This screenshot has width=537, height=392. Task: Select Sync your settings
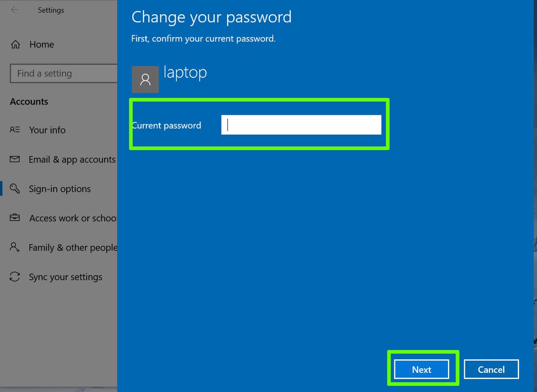coord(65,277)
